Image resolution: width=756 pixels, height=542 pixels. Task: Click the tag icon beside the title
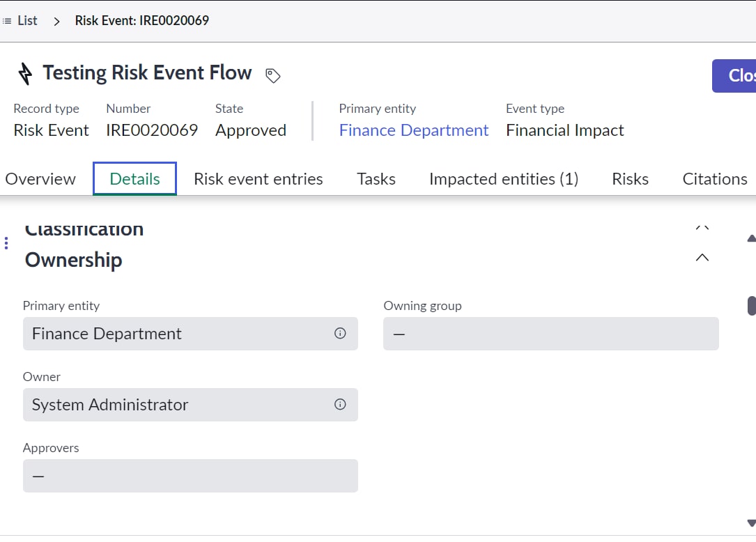point(273,75)
